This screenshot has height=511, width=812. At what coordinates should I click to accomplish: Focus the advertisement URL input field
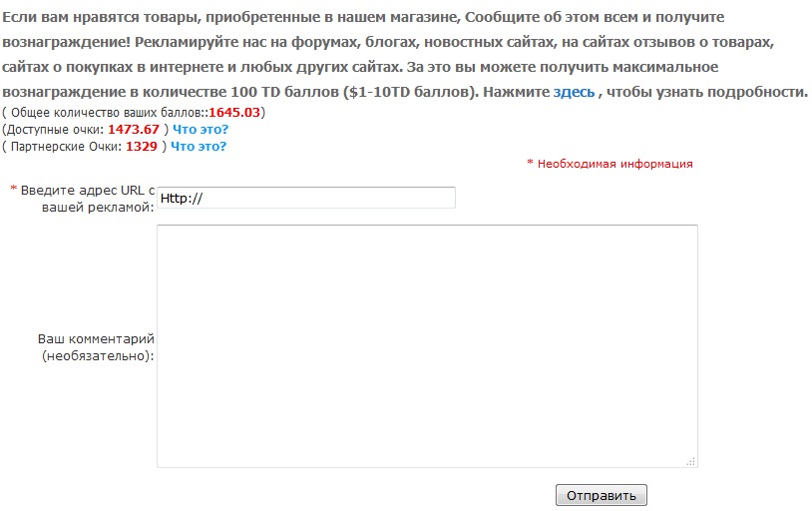click(305, 198)
